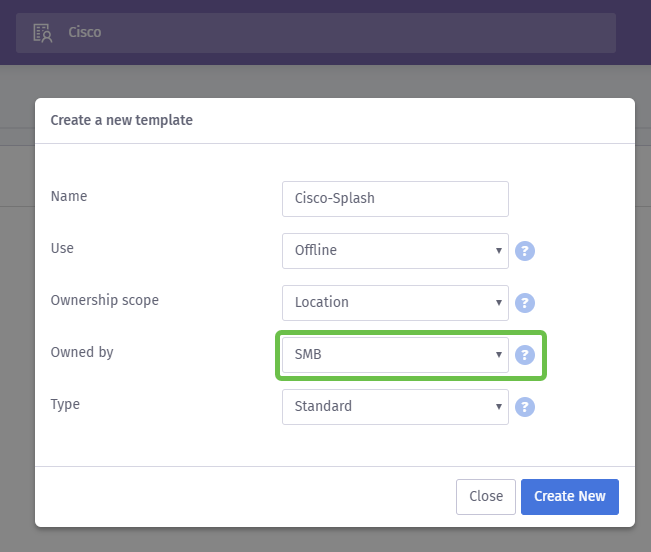Click the Create New button
Screen dimensions: 651x552
569,497
